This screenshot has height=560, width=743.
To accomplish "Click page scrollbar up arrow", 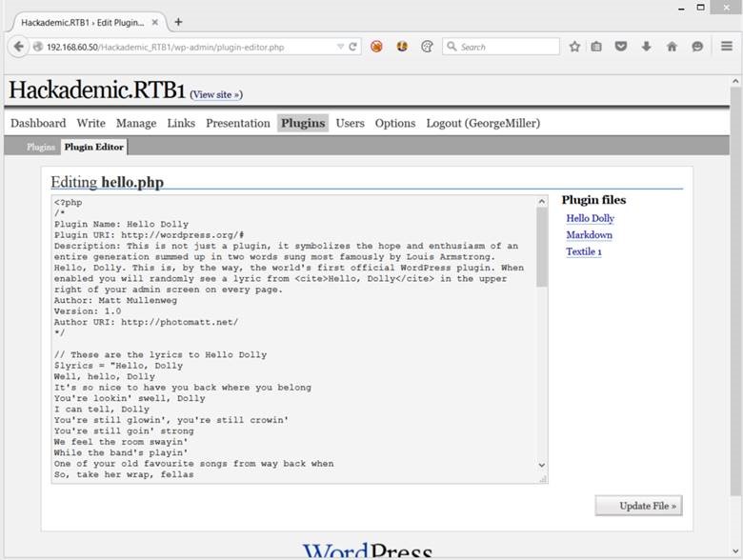I will (735, 81).
